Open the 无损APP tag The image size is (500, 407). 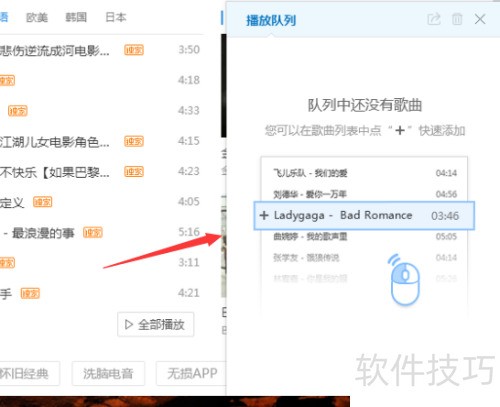coord(191,373)
